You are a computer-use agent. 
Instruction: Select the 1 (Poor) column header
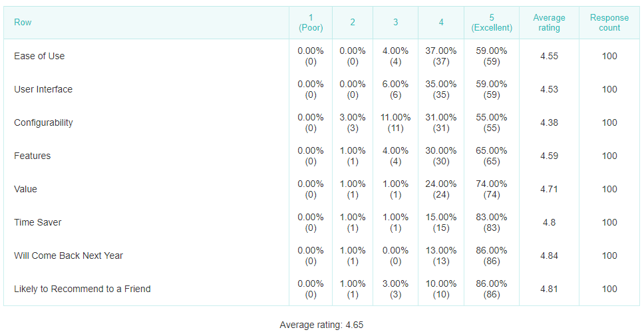coord(311,23)
